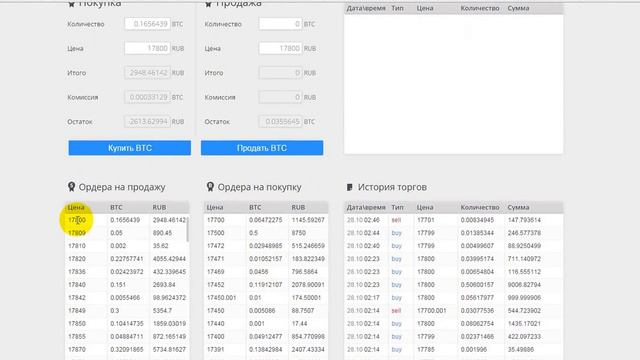This screenshot has height=360, width=640.
Task: Select buy order row priced 17391
Action: pyautogui.click(x=266, y=350)
